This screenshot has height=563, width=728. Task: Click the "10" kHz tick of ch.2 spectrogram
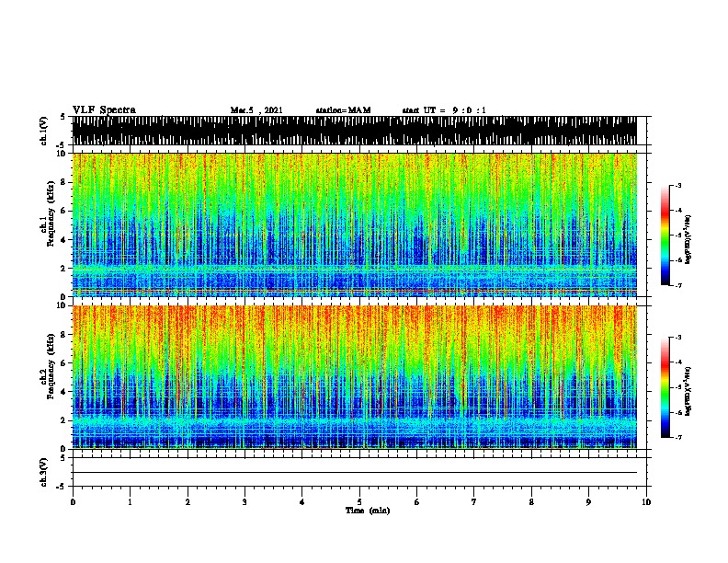(x=62, y=305)
